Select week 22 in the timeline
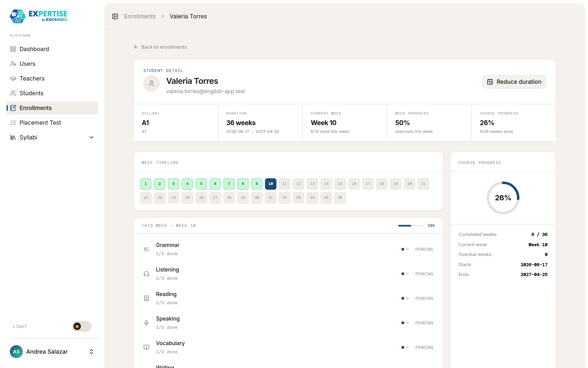The image size is (588, 368). tap(146, 198)
